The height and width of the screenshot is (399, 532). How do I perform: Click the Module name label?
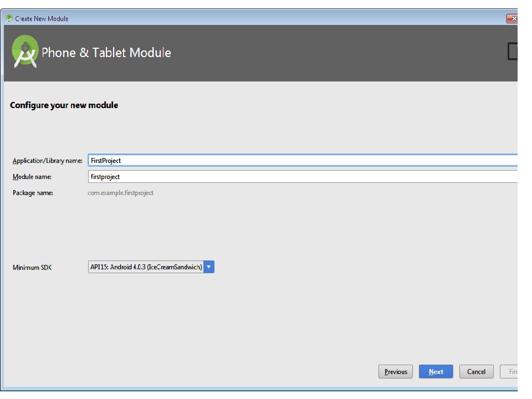(32, 176)
